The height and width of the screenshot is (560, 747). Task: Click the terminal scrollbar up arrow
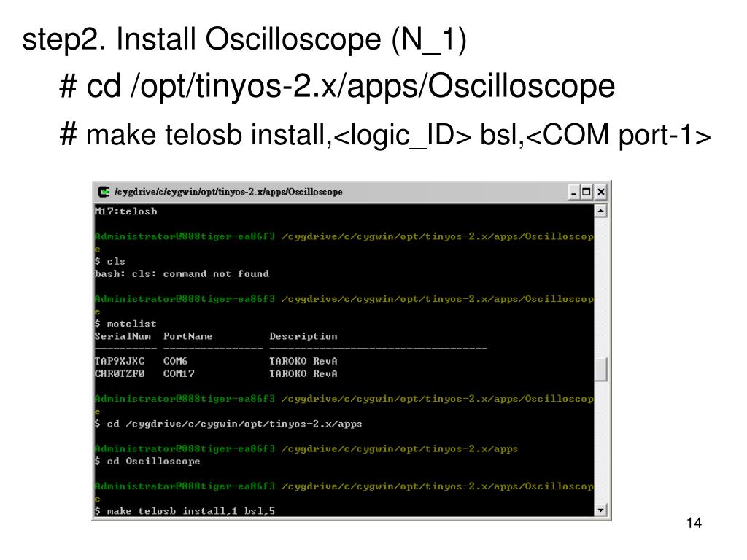click(x=601, y=211)
